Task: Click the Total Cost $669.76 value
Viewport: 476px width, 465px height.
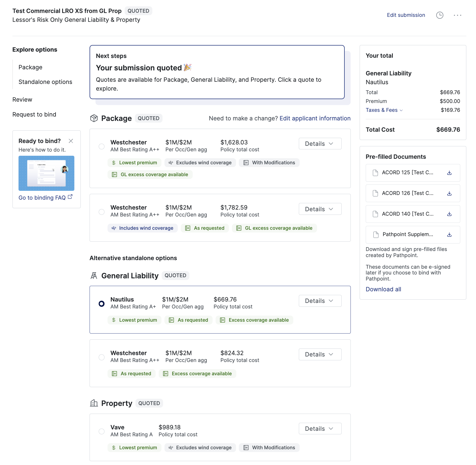Action: coord(448,130)
